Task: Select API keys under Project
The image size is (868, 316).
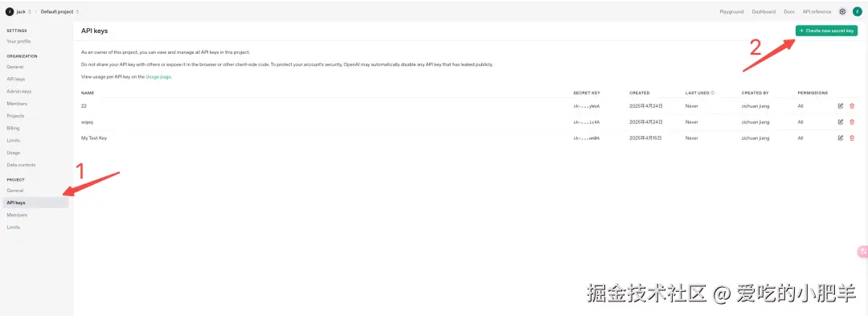Action: pyautogui.click(x=35, y=203)
